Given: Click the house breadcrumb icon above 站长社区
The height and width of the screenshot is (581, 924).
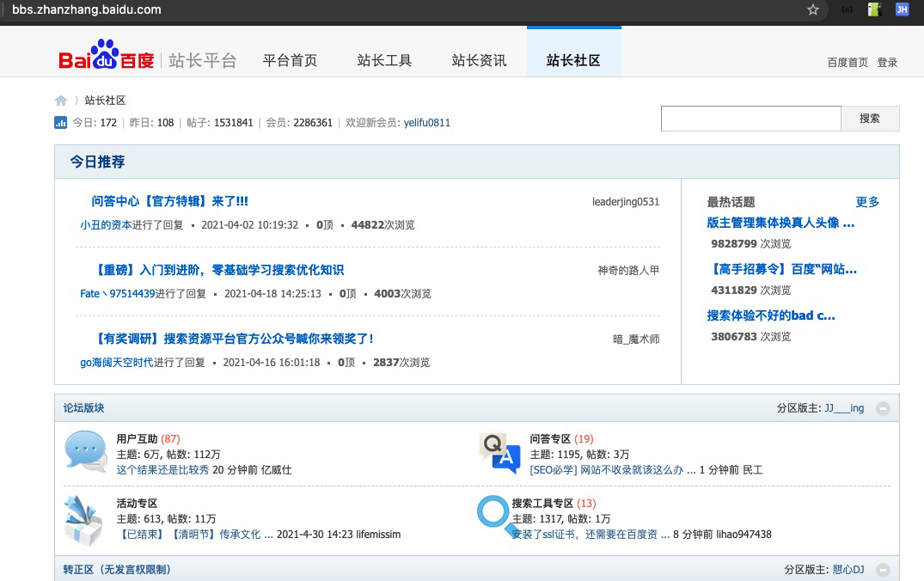Looking at the screenshot, I should pos(60,100).
